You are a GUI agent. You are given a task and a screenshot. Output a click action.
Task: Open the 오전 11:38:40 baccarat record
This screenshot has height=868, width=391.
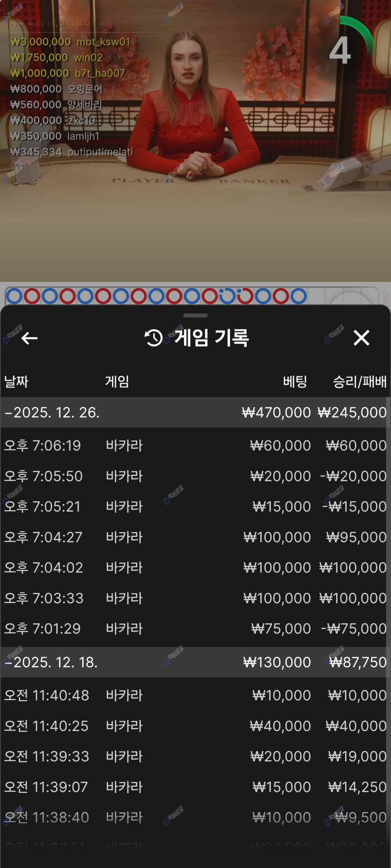click(x=195, y=817)
